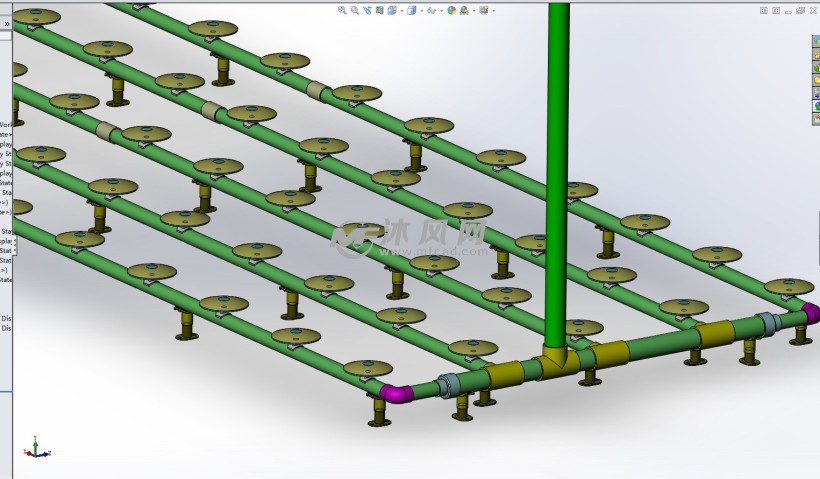Click the Zoom to Fit magnifier icon
The image size is (820, 479).
coord(342,10)
